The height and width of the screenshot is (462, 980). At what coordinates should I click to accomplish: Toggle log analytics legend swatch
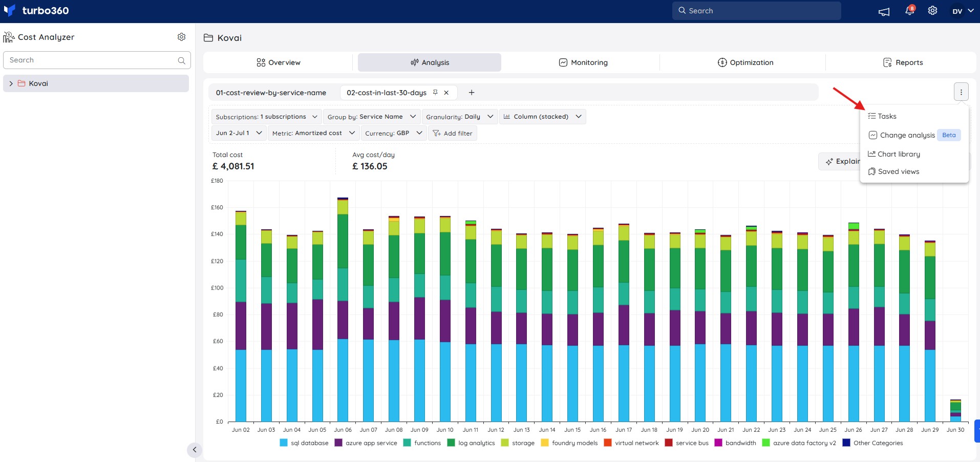coord(451,443)
